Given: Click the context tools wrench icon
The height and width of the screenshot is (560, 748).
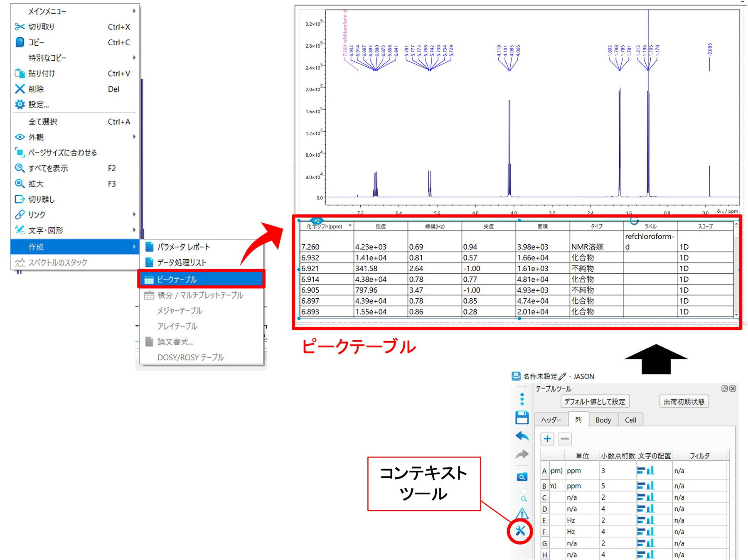Looking at the screenshot, I should click(520, 531).
